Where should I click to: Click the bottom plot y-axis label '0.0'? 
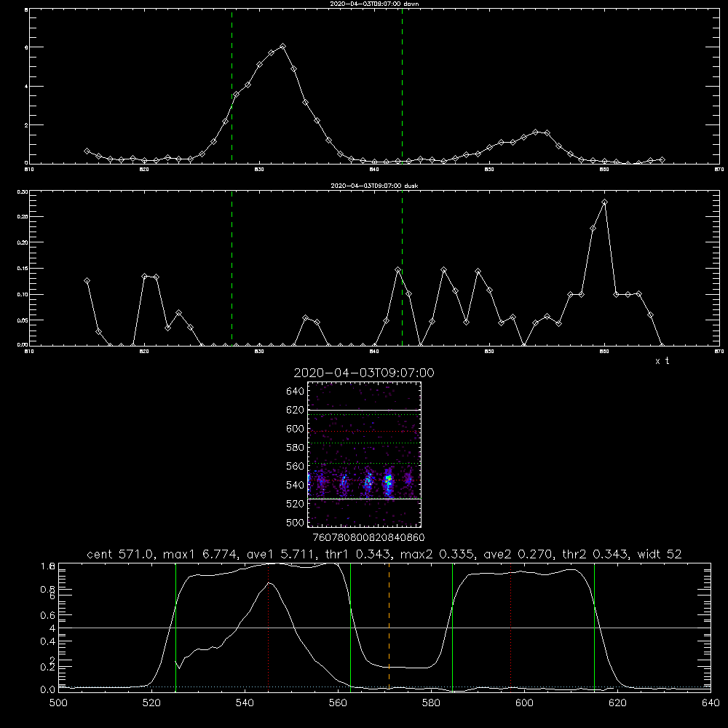[x=47, y=690]
